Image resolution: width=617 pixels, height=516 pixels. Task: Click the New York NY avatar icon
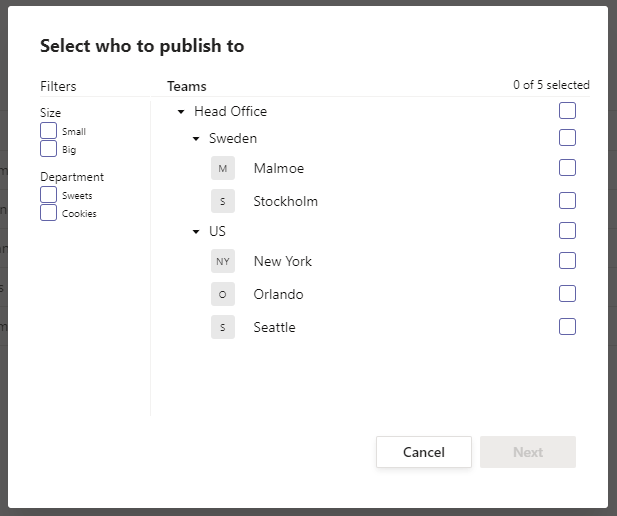pos(222,261)
